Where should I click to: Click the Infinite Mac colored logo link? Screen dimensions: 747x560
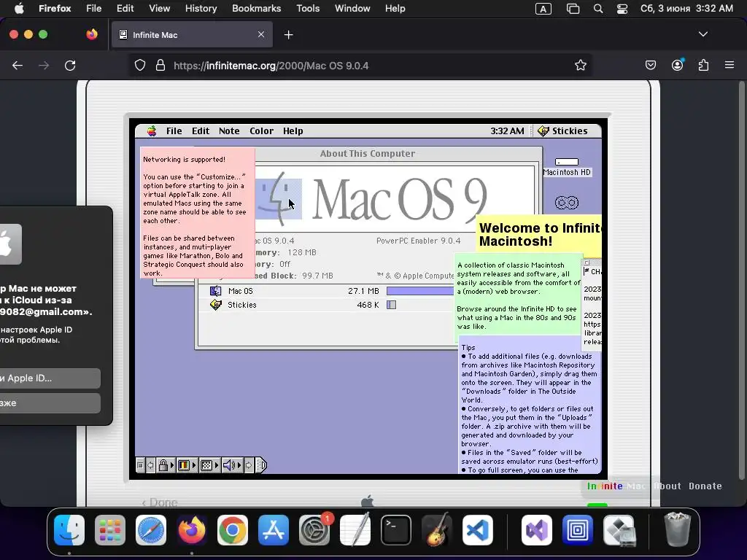[x=616, y=486]
